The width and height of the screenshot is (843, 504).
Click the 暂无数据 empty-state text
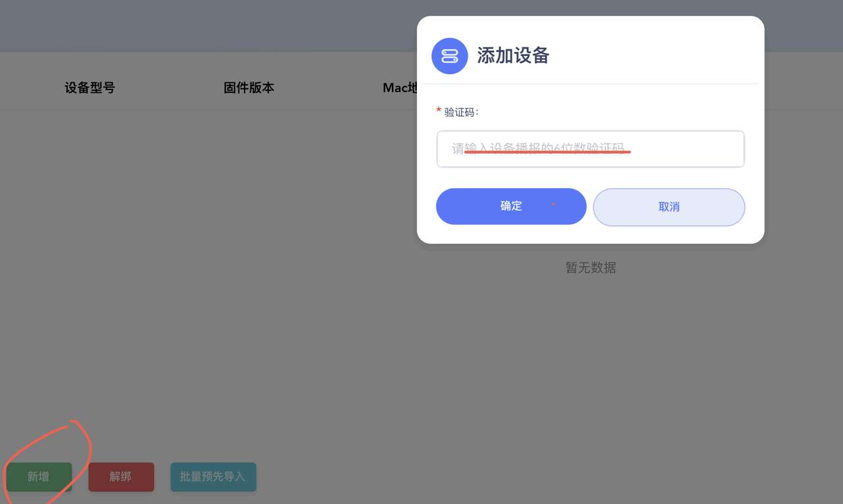pos(591,268)
